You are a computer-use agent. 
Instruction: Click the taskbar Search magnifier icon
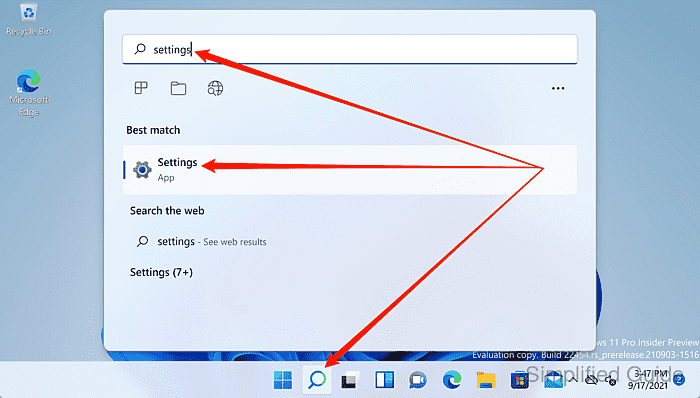point(317,380)
